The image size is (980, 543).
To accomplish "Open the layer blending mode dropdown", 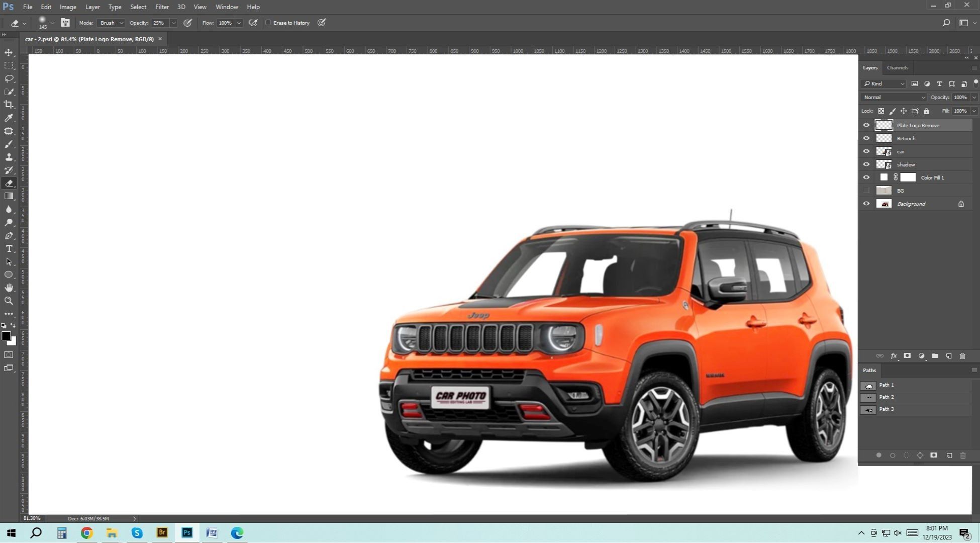I will tap(893, 97).
